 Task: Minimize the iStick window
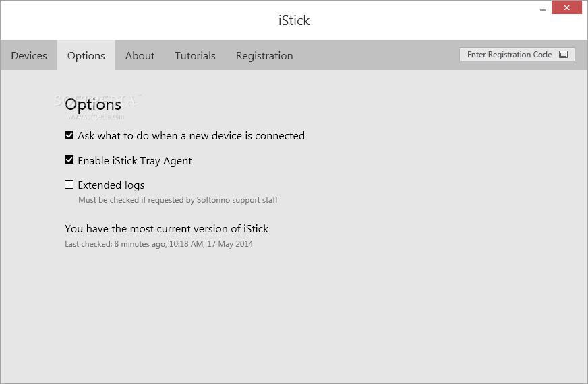pyautogui.click(x=543, y=8)
